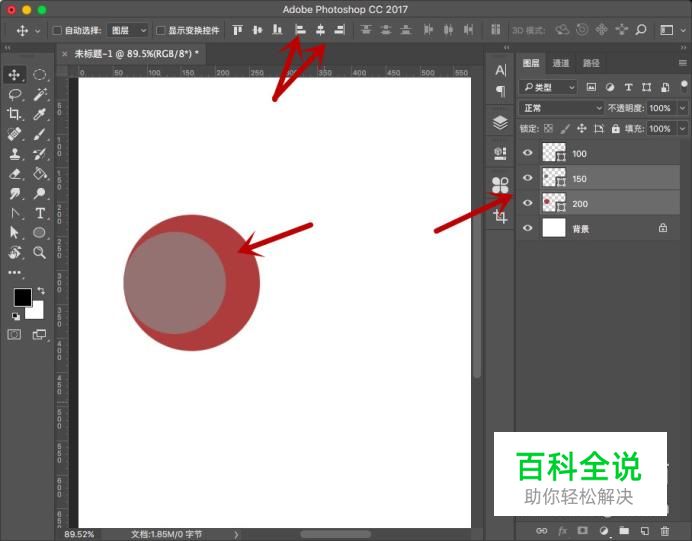
Task: Hide layer 200 with its eye icon
Action: tap(527, 203)
